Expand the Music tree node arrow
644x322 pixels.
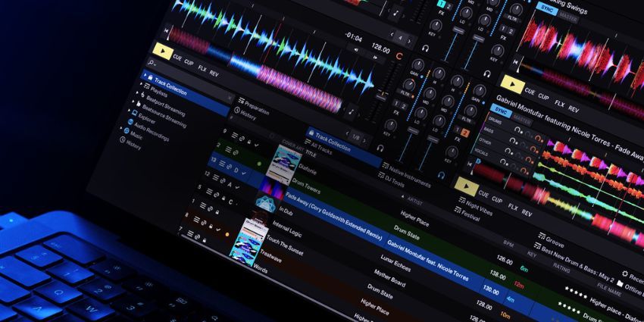[x=120, y=130]
